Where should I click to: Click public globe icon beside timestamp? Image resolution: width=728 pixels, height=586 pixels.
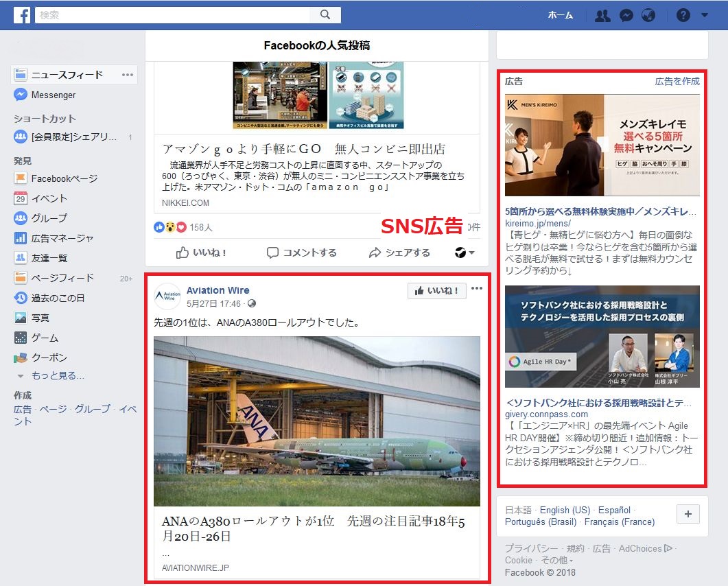252,304
